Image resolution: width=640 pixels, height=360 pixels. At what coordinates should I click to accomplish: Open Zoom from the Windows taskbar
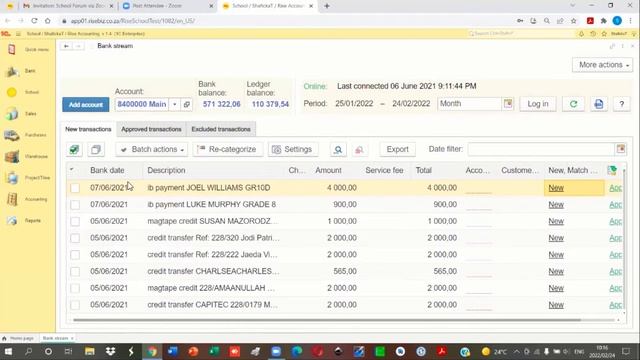pyautogui.click(x=276, y=351)
